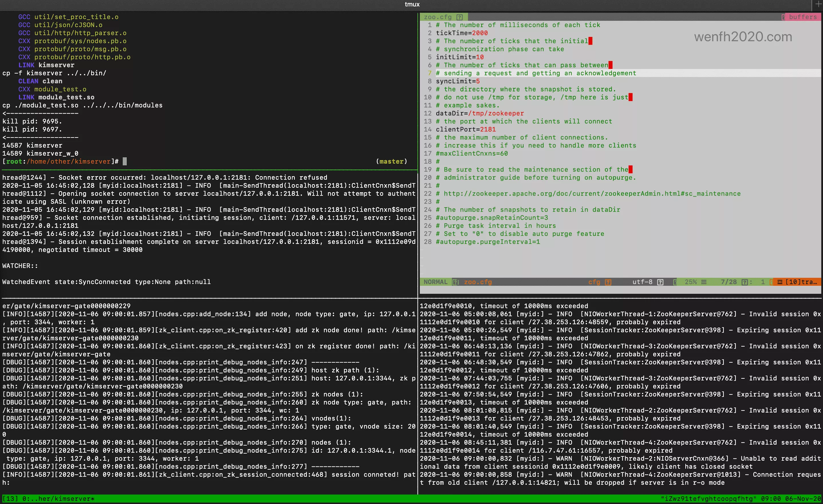Click the plus icon for new tab
This screenshot has width=823, height=504.
818,4
